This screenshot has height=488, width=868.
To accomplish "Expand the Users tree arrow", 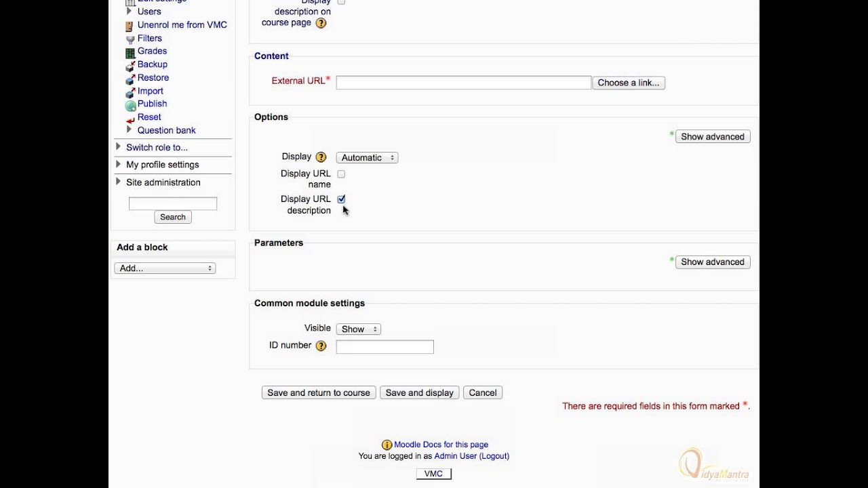I will click(129, 11).
